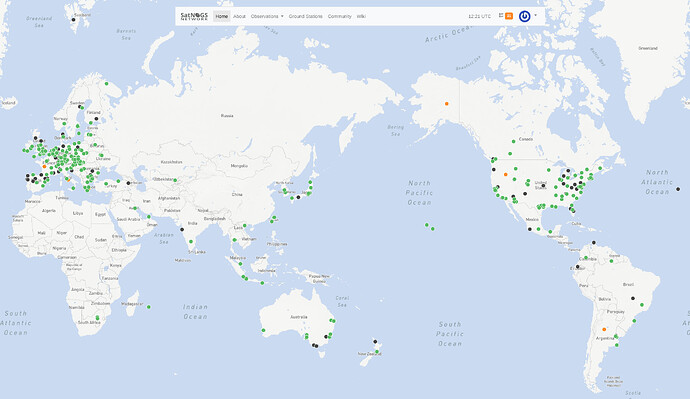The width and height of the screenshot is (690, 399).
Task: Select the orange marker in Italy
Action: coord(68,179)
